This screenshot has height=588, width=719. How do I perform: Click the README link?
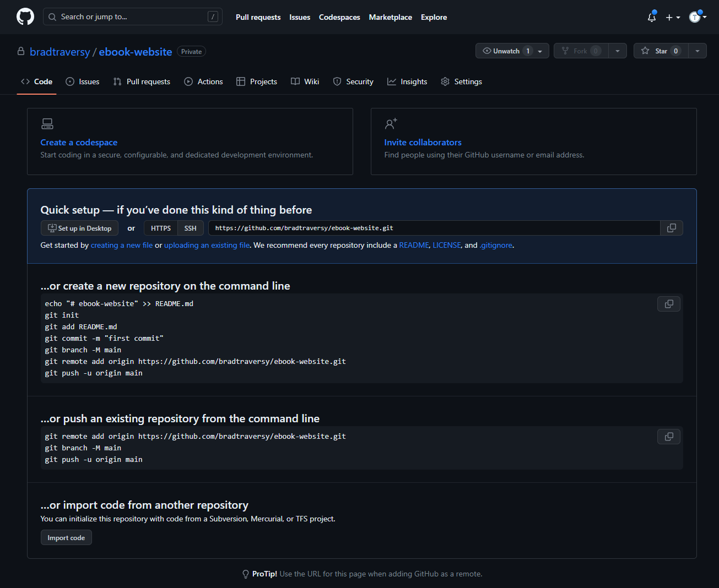tap(414, 245)
